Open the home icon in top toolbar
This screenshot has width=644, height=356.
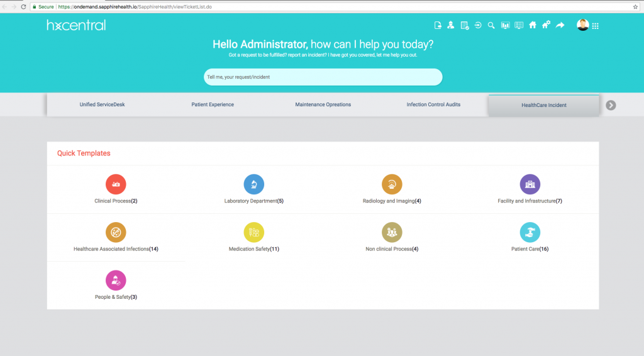click(532, 26)
